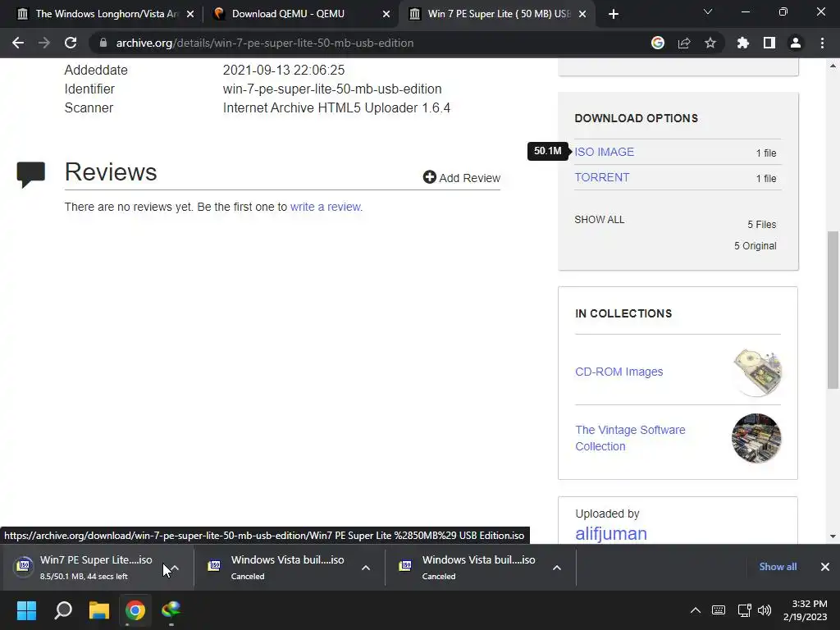This screenshot has height=630, width=840.
Task: Open The Vintage Software Collection link
Action: tap(630, 438)
